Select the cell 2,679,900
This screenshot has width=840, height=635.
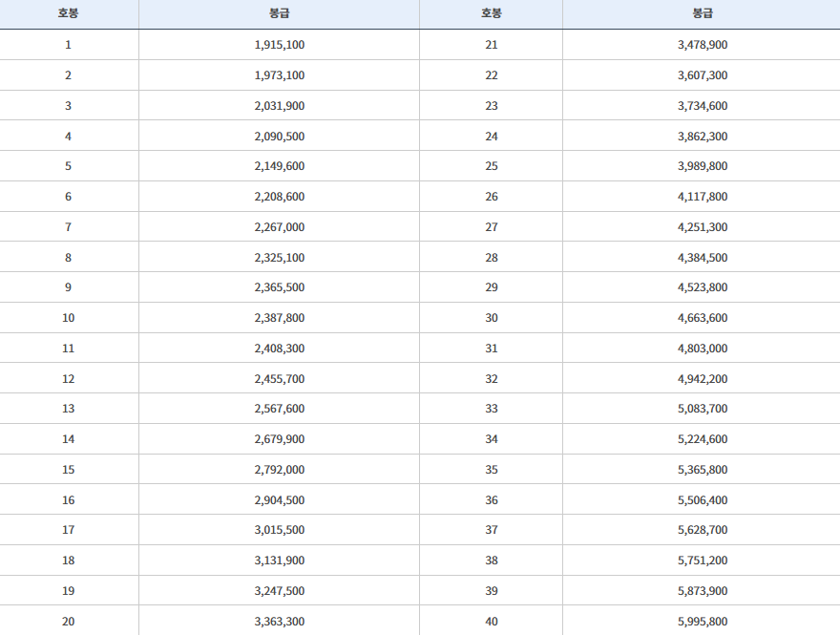coord(279,439)
